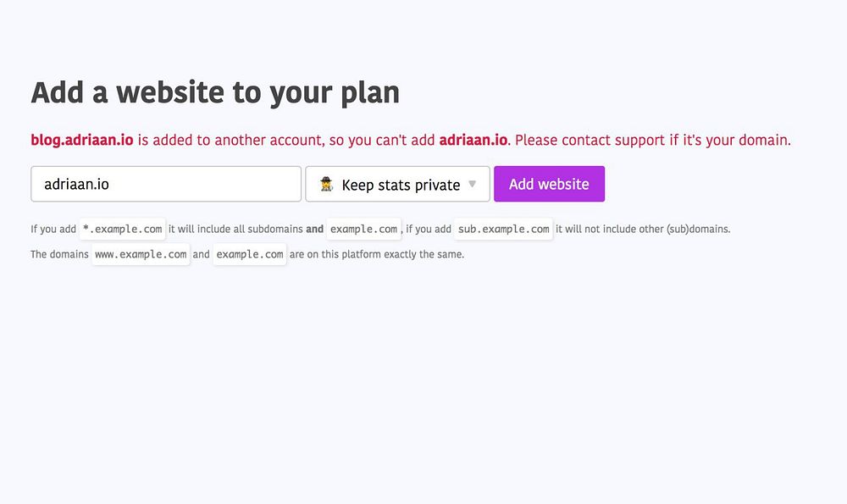Click 'it will not include other (sub)domains' text
This screenshot has width=847, height=504.
(x=643, y=229)
